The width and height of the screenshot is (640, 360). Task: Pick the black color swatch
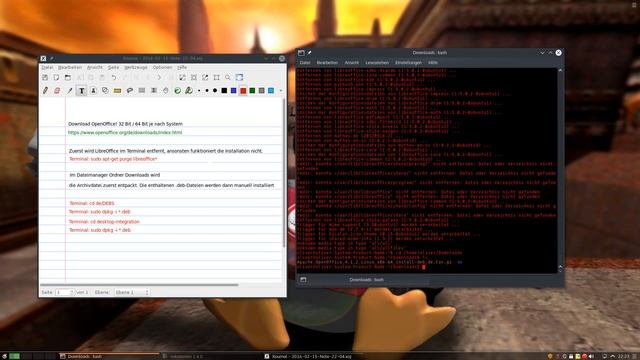coord(224,91)
